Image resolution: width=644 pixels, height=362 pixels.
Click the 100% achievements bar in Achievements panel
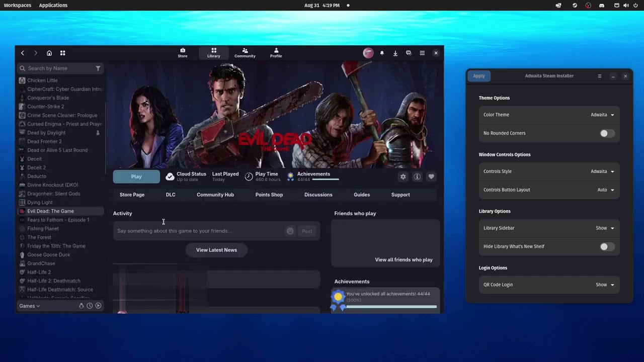(x=391, y=306)
